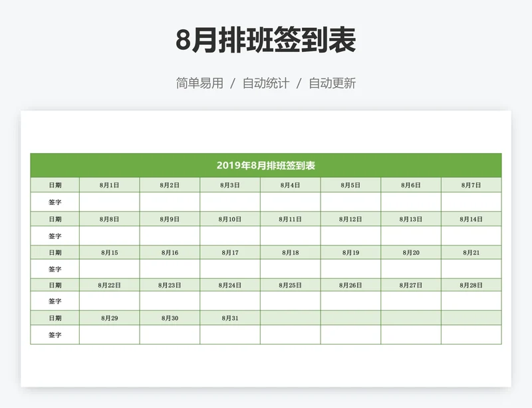Click the page title 8月排班签到表
Screen dimensions: 532x408
(265, 40)
